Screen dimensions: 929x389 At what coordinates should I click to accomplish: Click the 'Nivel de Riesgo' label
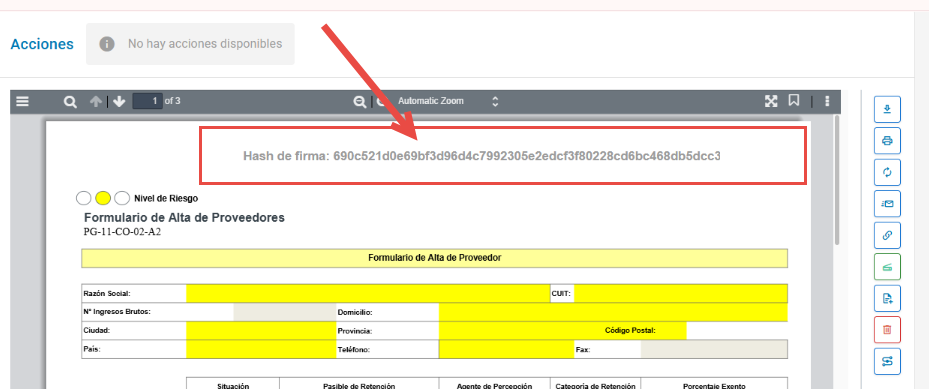(x=166, y=198)
